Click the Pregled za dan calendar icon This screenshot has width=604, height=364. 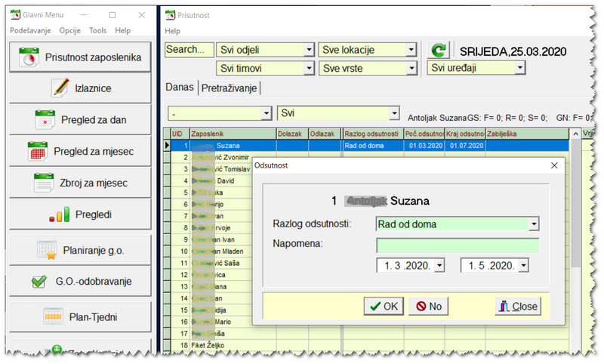(45, 119)
